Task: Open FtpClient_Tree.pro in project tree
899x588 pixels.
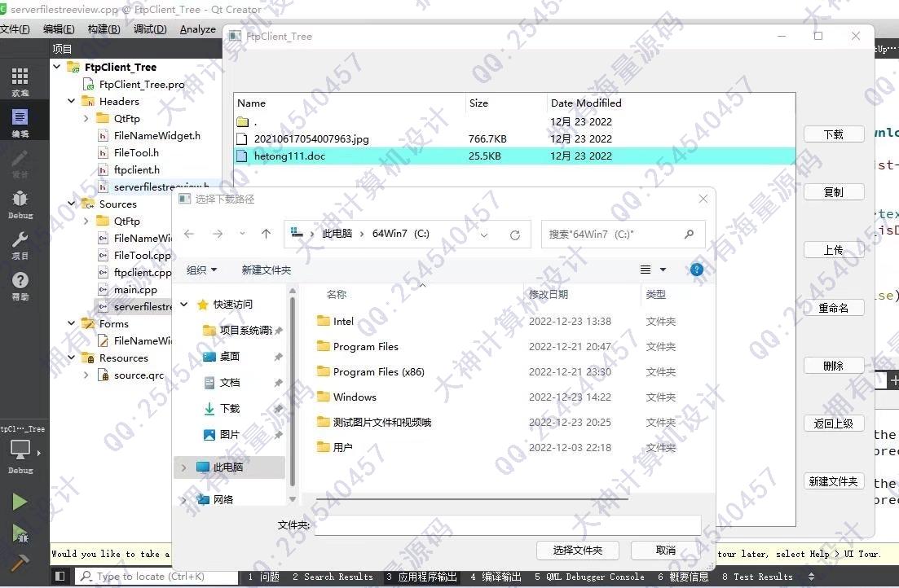Action: point(142,84)
